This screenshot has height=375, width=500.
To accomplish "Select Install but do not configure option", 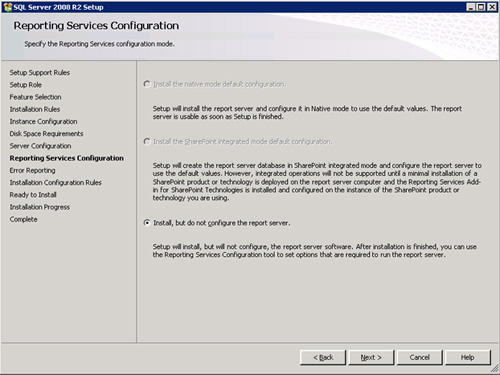I will (x=147, y=222).
